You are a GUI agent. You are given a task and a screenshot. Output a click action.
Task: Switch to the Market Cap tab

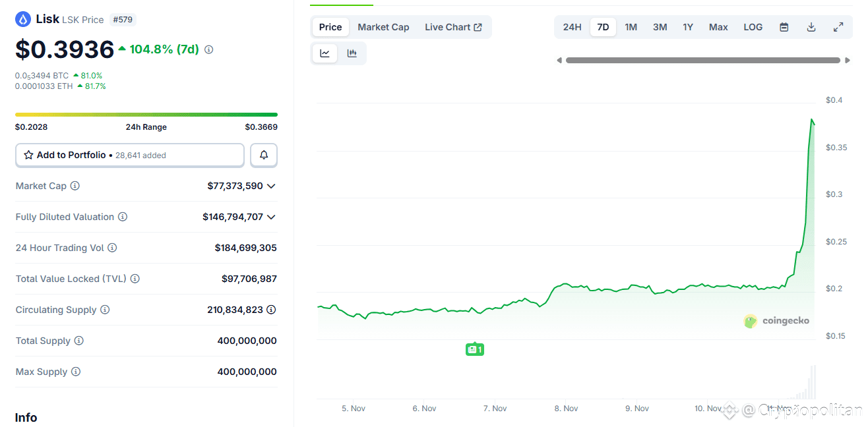pos(383,27)
